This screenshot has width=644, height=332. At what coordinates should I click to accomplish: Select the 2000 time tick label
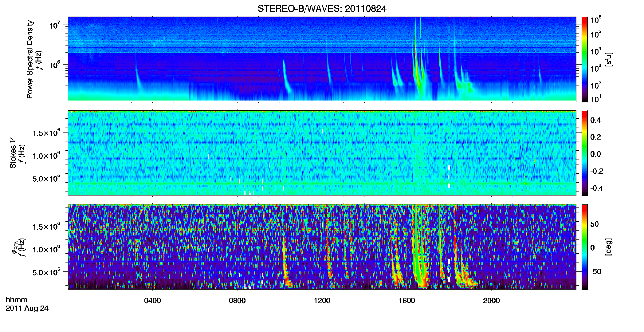[491, 301]
